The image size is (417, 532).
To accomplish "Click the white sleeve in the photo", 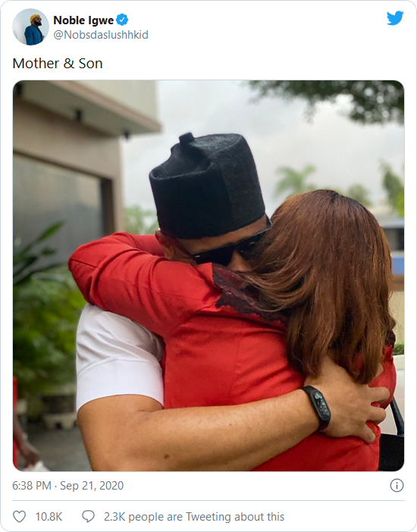I will click(x=120, y=355).
